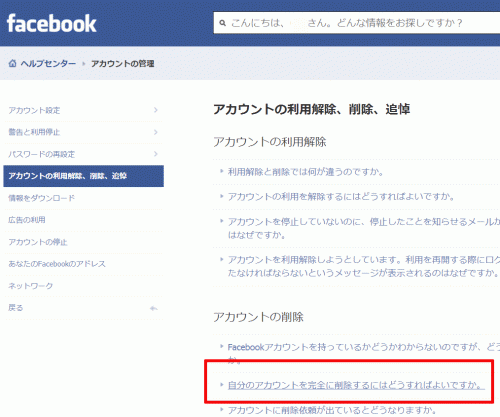Open Facebookアカウントを持っているかどうか question link
The width and height of the screenshot is (500, 417).
click(x=364, y=353)
